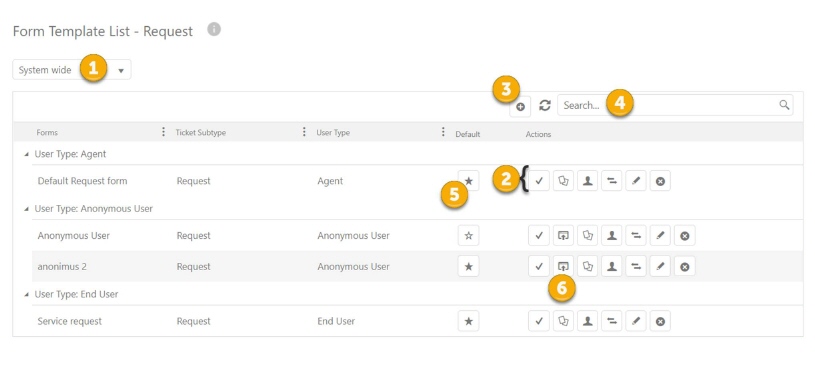
Task: Click the Agent cell in User Type column
Action: pos(330,181)
